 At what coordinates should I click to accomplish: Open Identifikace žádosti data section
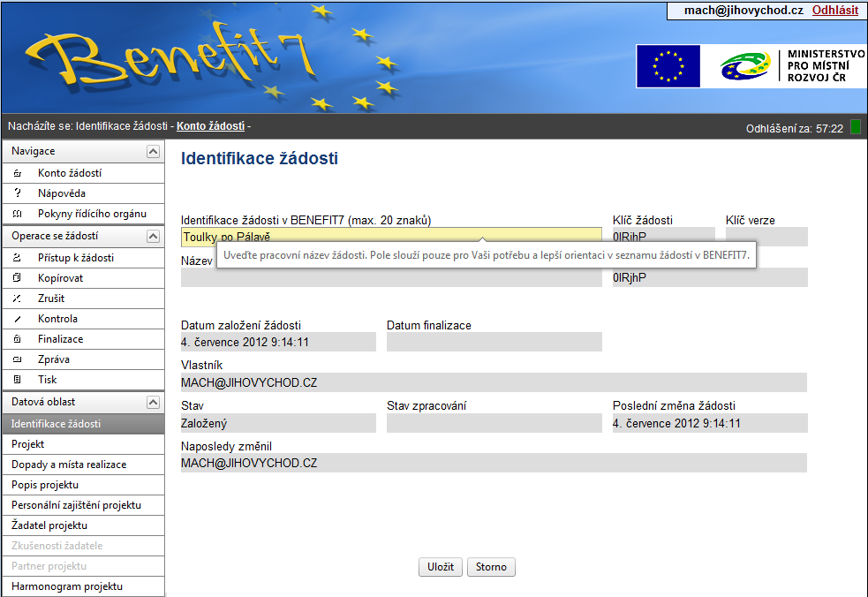(x=84, y=424)
